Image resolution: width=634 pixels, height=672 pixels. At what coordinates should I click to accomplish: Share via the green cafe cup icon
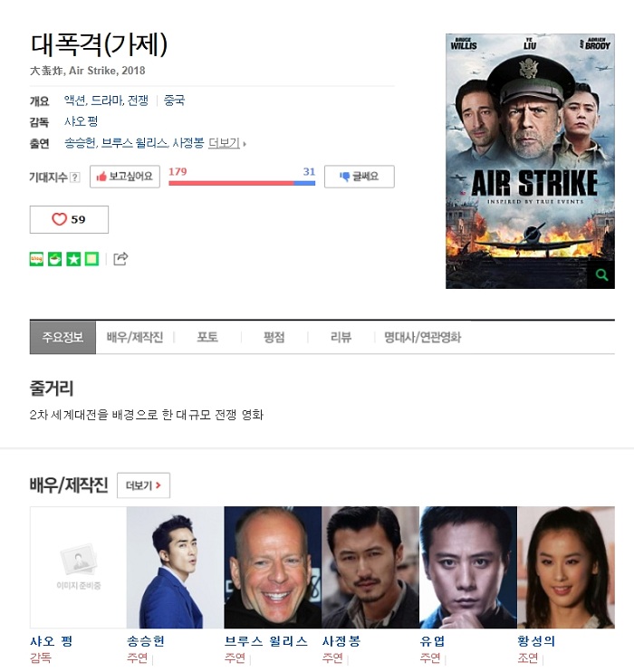point(55,259)
